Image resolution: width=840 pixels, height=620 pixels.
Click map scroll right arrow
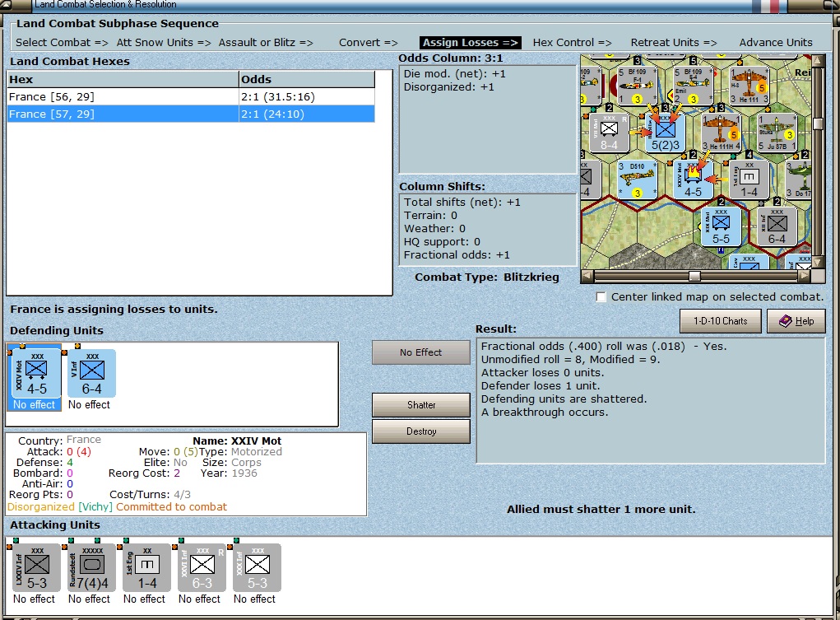[804, 276]
